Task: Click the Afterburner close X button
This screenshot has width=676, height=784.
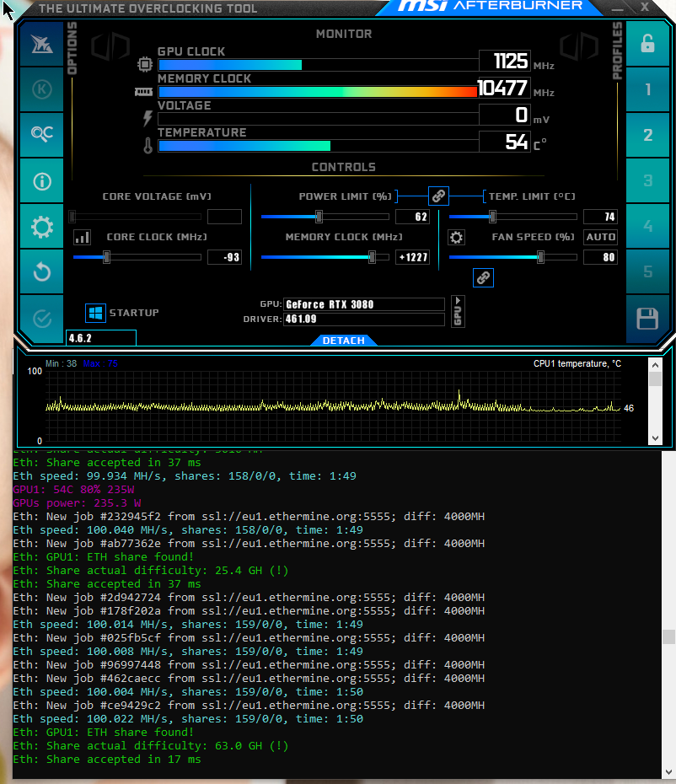Action: pos(645,7)
